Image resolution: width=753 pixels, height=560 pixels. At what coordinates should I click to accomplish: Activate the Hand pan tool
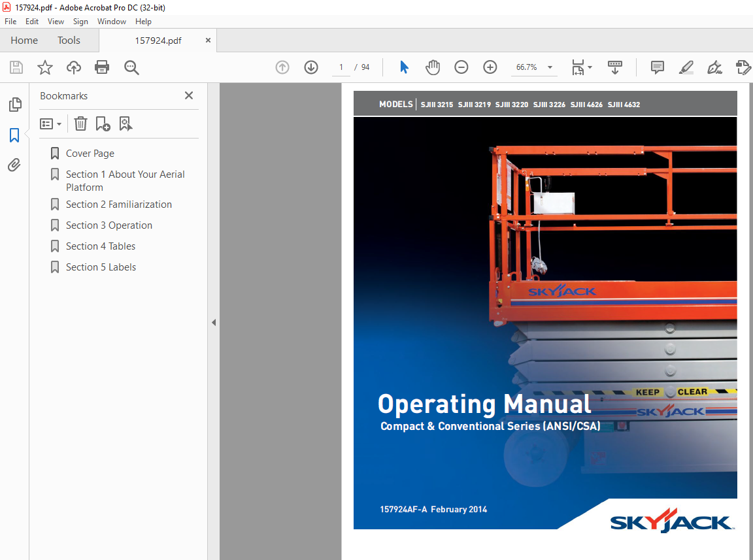[433, 67]
